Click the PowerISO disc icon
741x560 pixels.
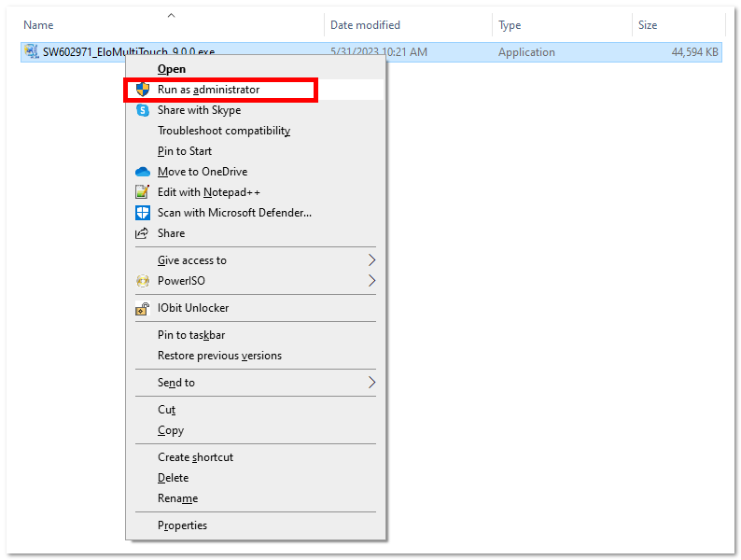point(143,281)
